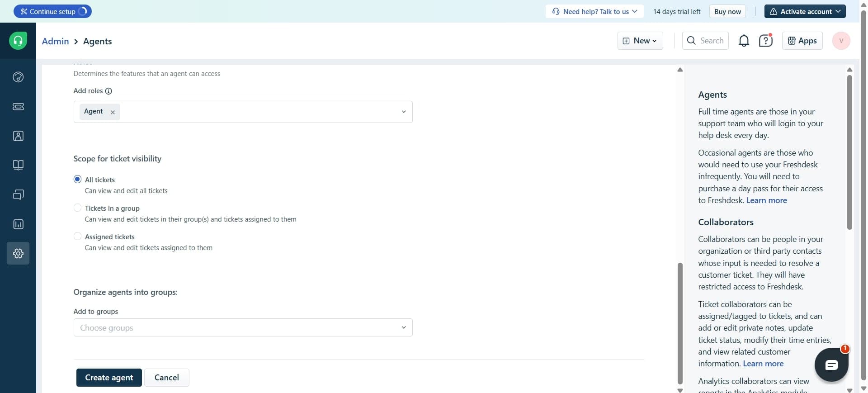Open the notifications bell
The height and width of the screenshot is (393, 868).
[744, 41]
